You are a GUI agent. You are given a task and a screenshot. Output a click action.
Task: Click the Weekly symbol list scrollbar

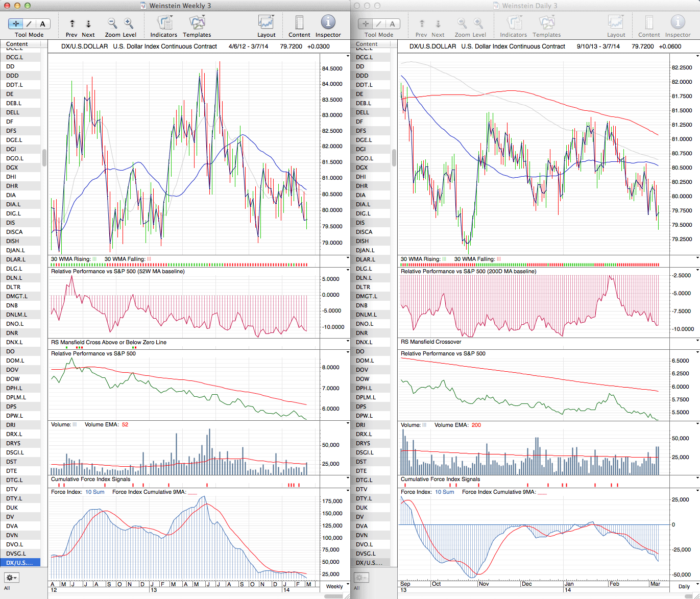44,158
